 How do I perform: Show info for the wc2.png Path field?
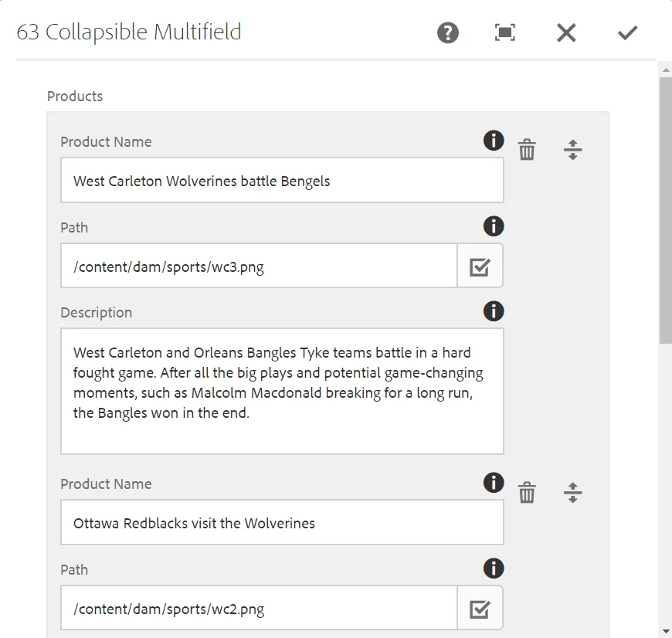(493, 568)
